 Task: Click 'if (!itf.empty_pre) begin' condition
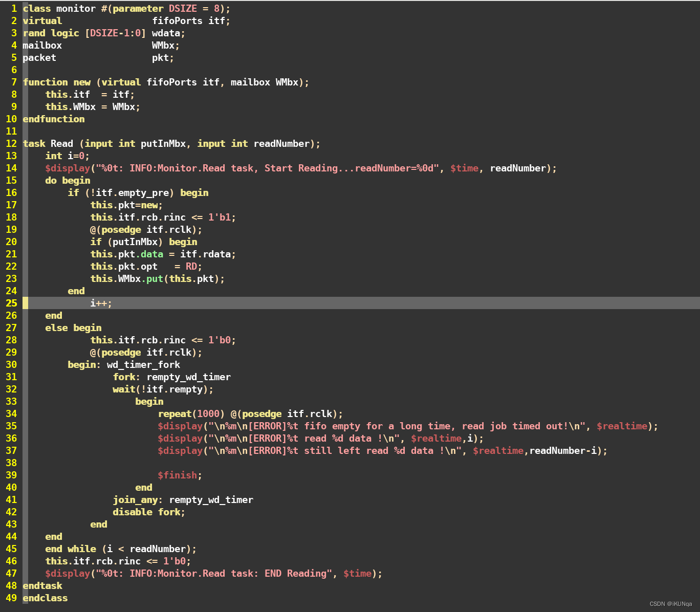[138, 193]
